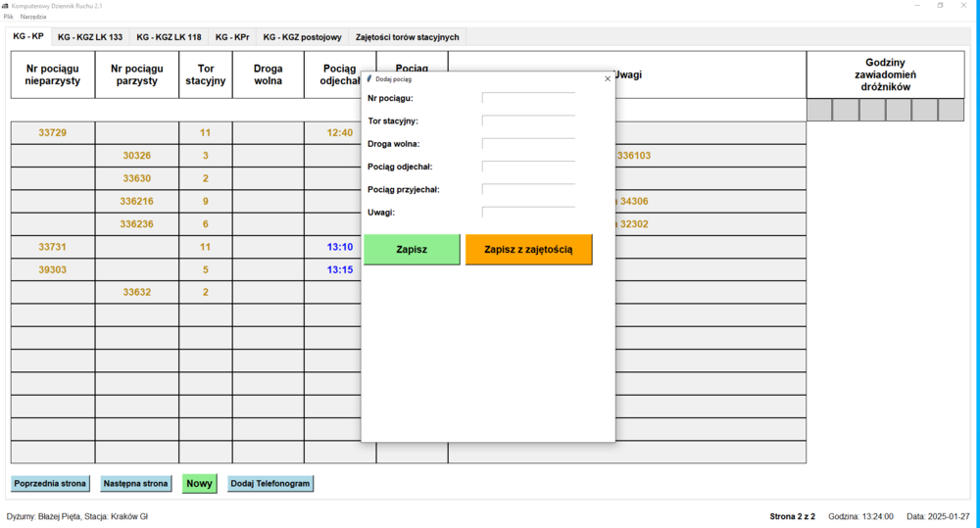This screenshot has height=528, width=980.
Task: Click Dodaj Telefonogram button
Action: tap(270, 484)
